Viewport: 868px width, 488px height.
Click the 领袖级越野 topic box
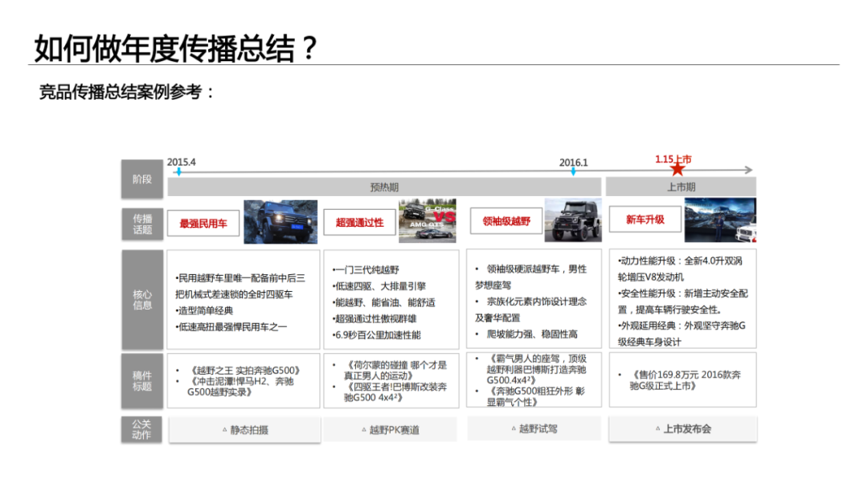[x=506, y=221]
